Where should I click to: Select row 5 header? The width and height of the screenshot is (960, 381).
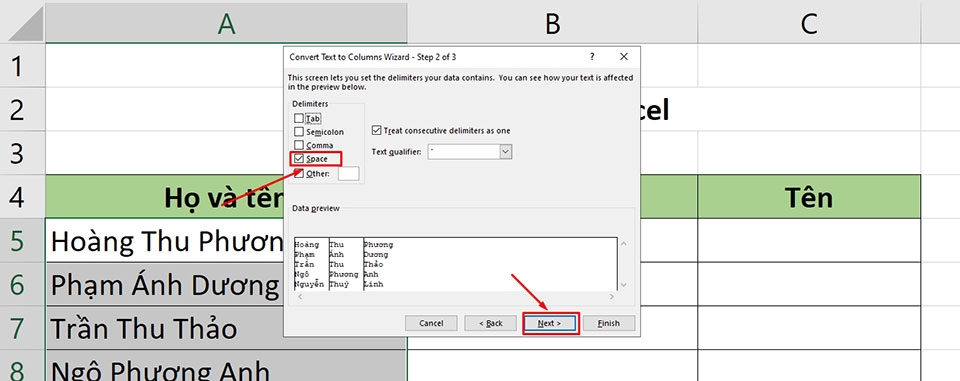coord(22,241)
